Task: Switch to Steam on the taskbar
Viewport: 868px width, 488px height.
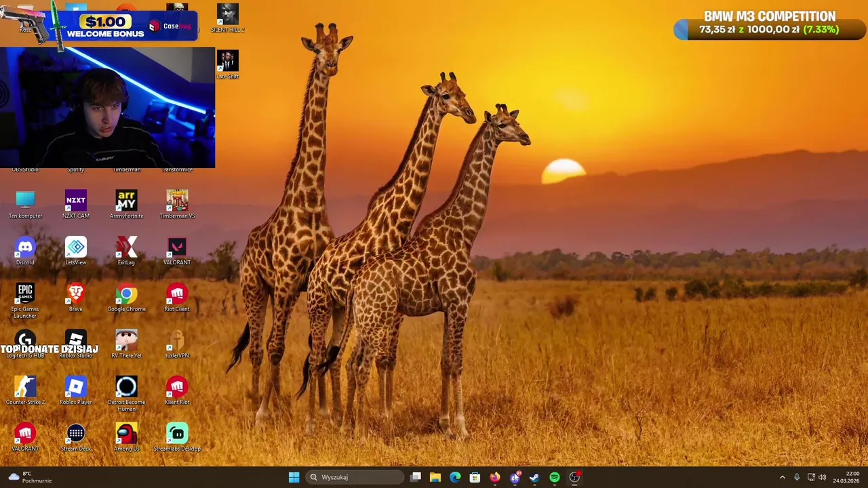Action: pyautogui.click(x=534, y=477)
